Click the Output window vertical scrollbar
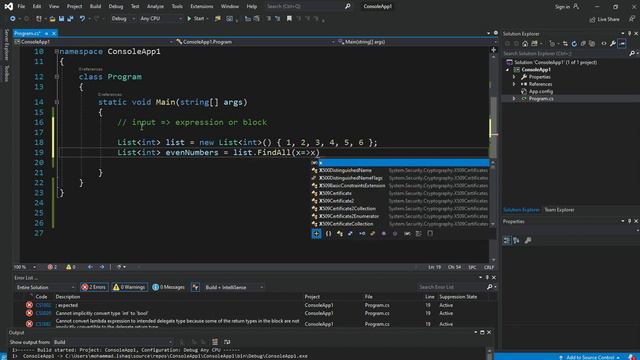 tap(489, 353)
